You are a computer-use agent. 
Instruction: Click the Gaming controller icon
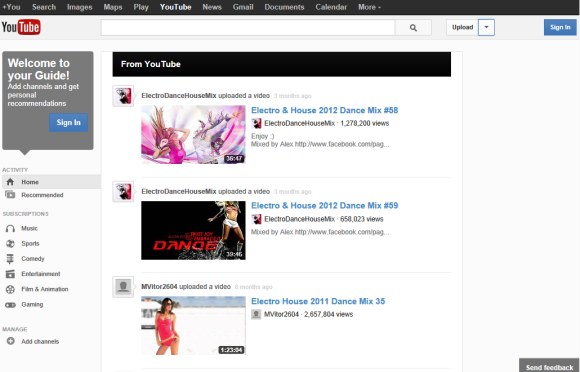pyautogui.click(x=10, y=305)
